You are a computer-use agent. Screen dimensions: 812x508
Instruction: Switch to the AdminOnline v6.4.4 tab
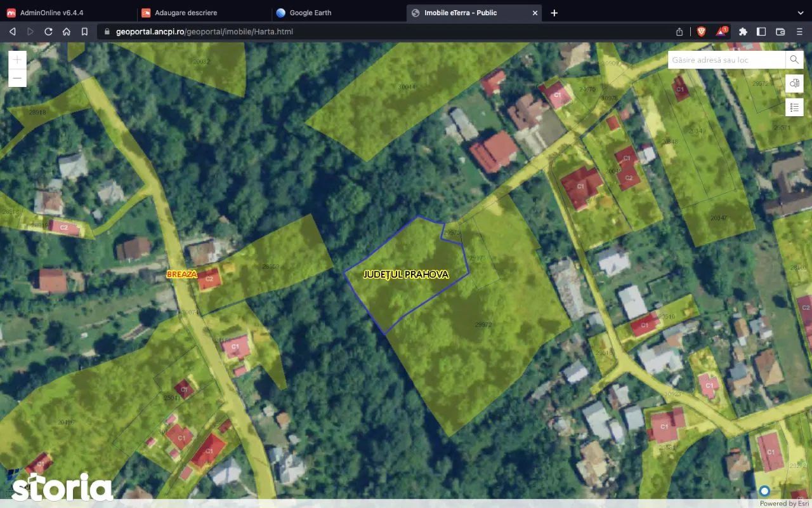coord(51,13)
